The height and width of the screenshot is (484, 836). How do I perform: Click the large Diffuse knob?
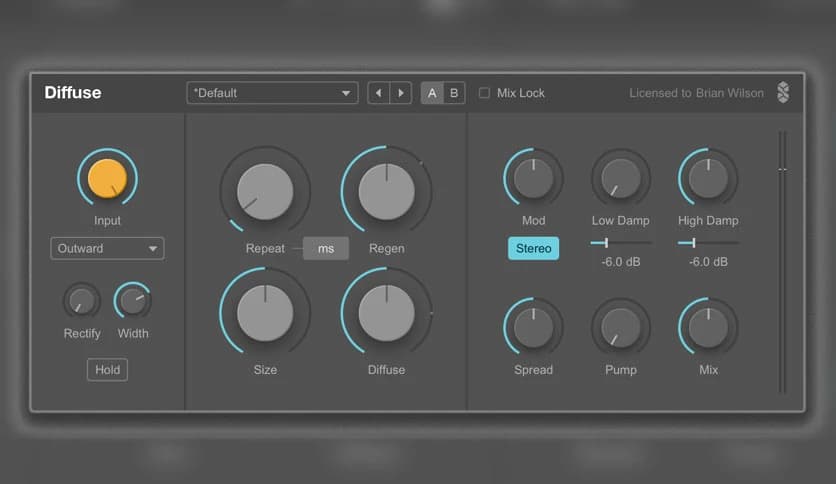pos(387,313)
